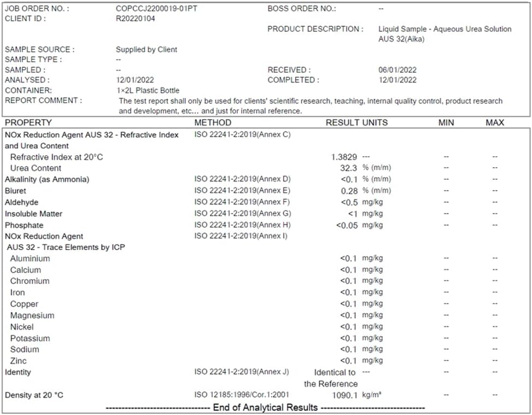Click the Biuret result 0.28
The image size is (532, 415).
click(348, 191)
